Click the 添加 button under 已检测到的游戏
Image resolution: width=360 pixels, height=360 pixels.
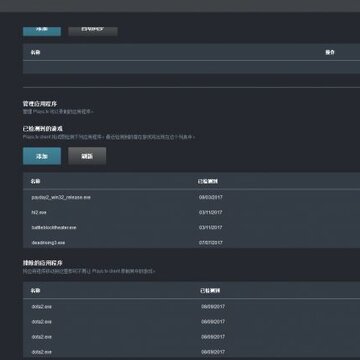click(42, 156)
